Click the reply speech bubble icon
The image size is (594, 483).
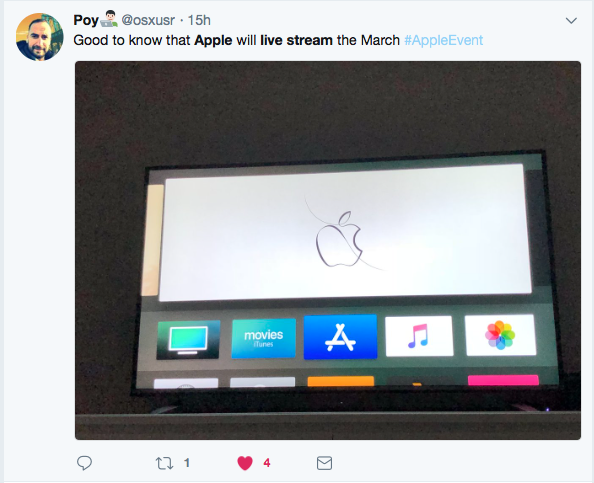[x=84, y=463]
